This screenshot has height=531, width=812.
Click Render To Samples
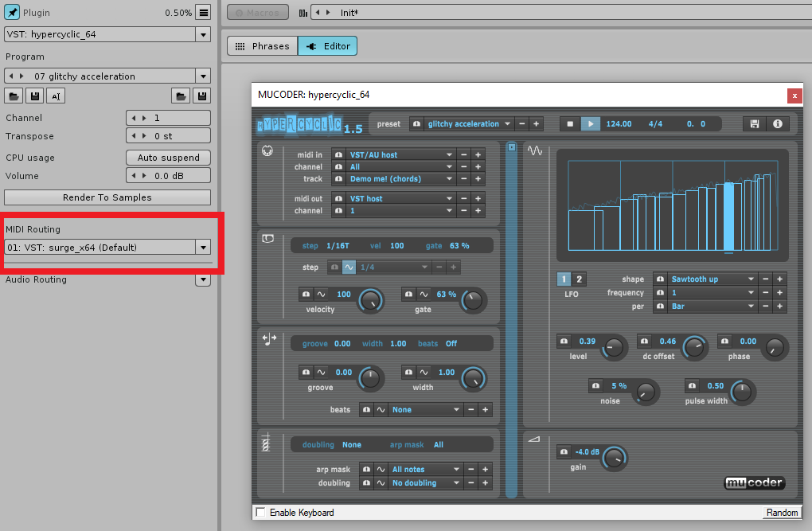pos(107,197)
